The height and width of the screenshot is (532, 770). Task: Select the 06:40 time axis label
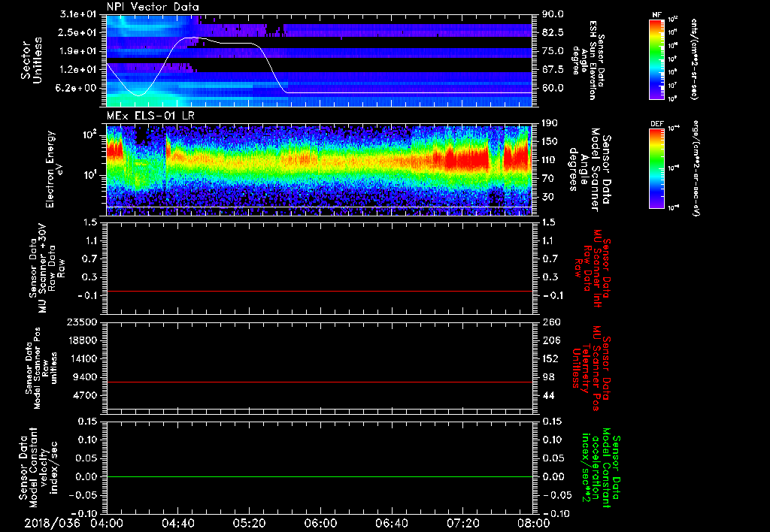pos(391,522)
